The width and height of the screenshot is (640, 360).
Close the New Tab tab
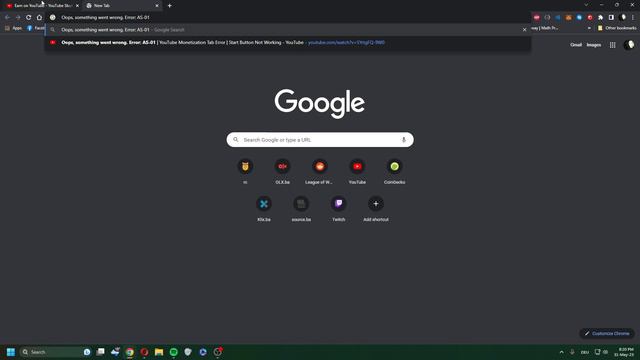[157, 6]
